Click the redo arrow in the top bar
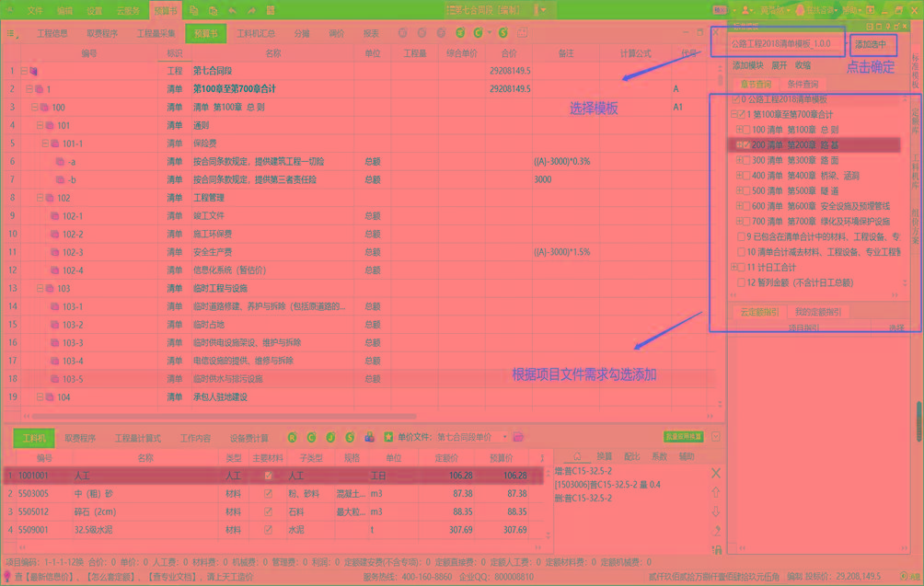The width and height of the screenshot is (924, 586). click(251, 10)
